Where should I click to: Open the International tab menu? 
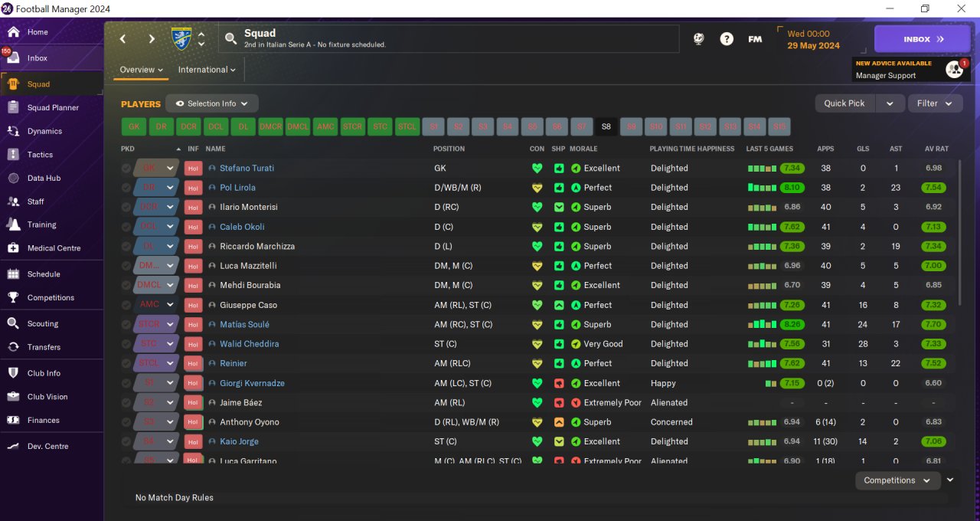(x=207, y=70)
